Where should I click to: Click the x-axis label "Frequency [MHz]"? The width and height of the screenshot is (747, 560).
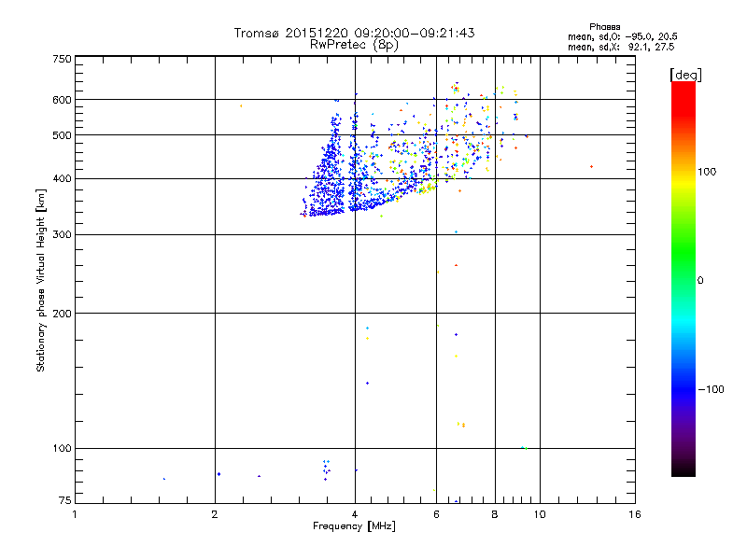coord(354,526)
